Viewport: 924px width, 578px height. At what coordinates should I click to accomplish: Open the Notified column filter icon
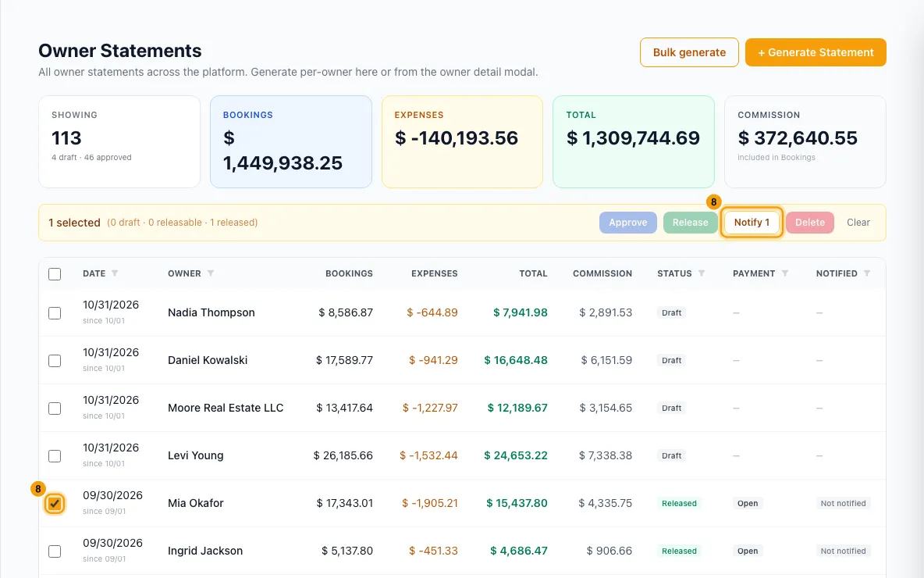coord(867,273)
